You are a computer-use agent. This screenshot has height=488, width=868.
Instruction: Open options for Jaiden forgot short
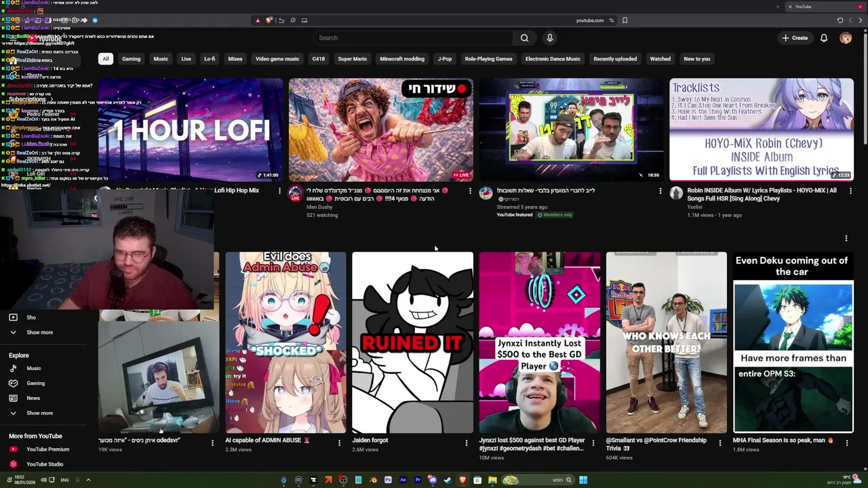click(466, 443)
